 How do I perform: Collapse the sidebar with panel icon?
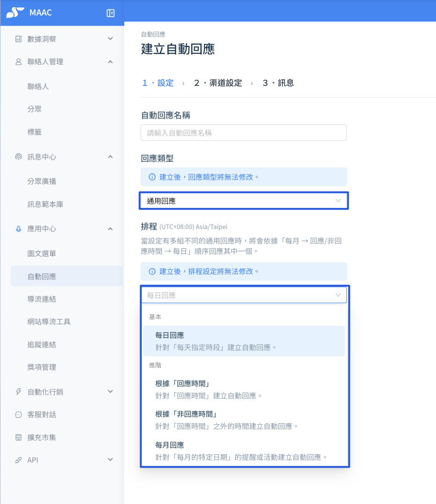click(x=111, y=13)
